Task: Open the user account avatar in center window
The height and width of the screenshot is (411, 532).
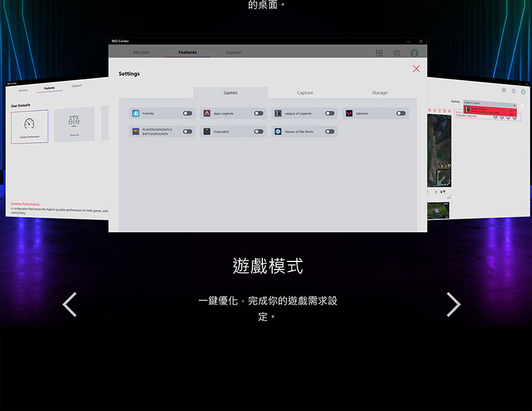Action: pyautogui.click(x=414, y=53)
